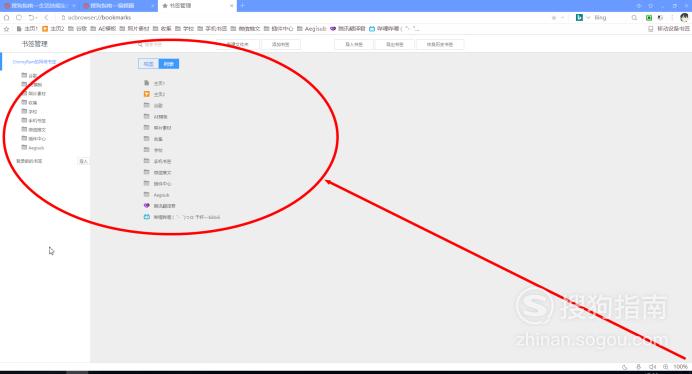Click the 照片素材 row in the main list
The image size is (692, 374).
[x=158, y=128]
